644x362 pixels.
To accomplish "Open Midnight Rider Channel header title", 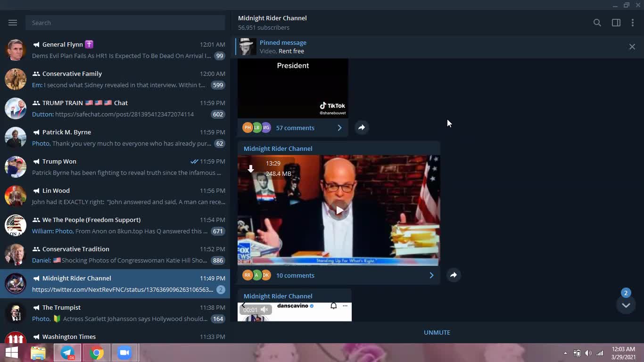I will [x=272, y=18].
